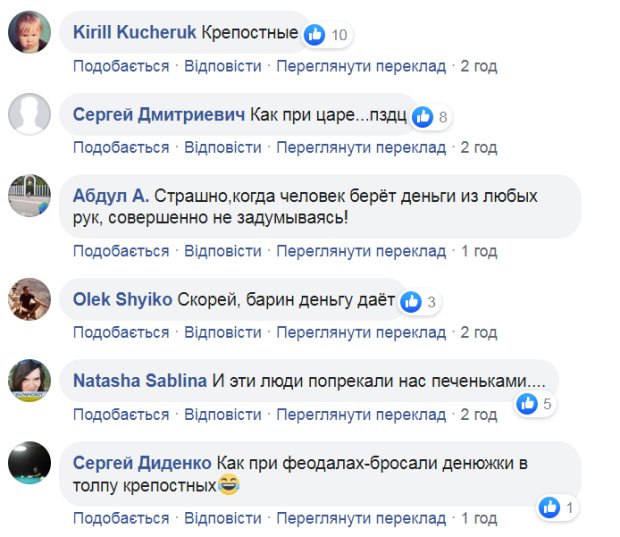Screen dimensions: 620x537
Task: Click like reaction icon on Natasha Sablina's comment
Action: [x=526, y=404]
